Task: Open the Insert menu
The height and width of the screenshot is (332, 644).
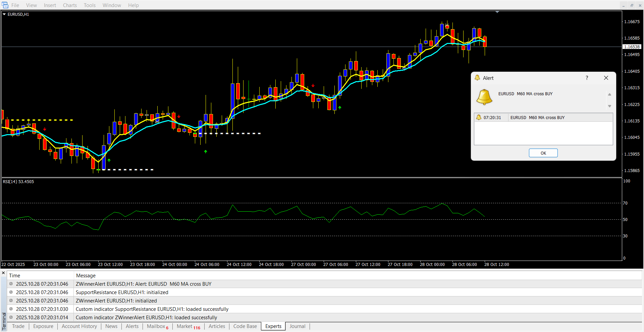Action: tap(50, 5)
